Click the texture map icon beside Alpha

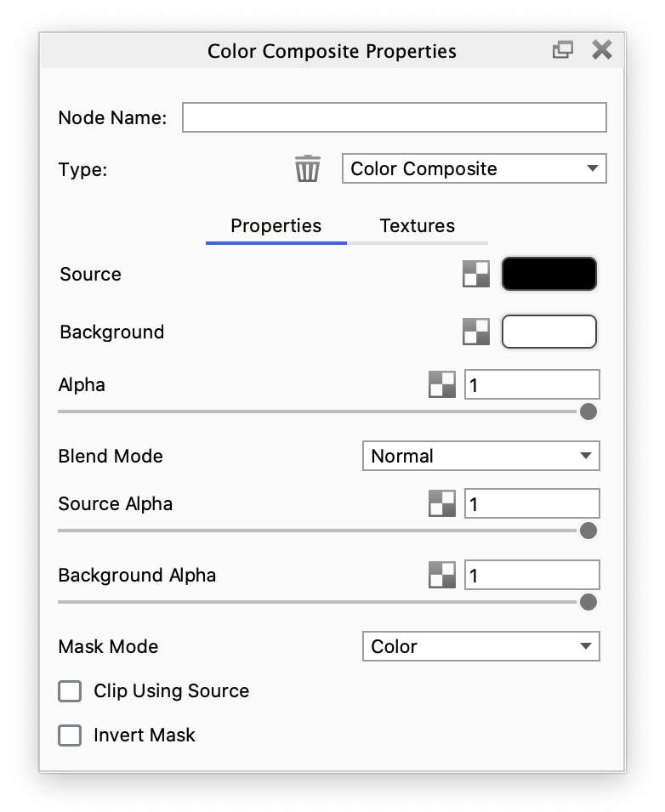tap(442, 384)
